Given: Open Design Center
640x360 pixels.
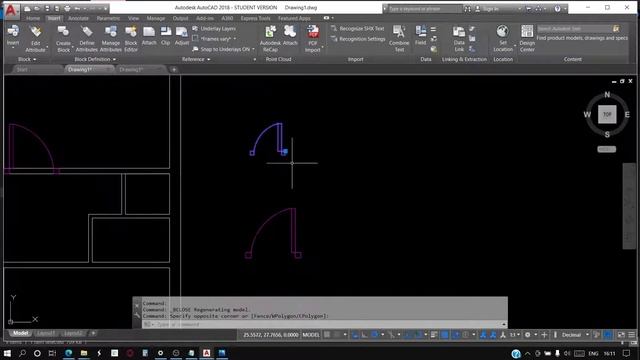Looking at the screenshot, I should click(x=527, y=39).
